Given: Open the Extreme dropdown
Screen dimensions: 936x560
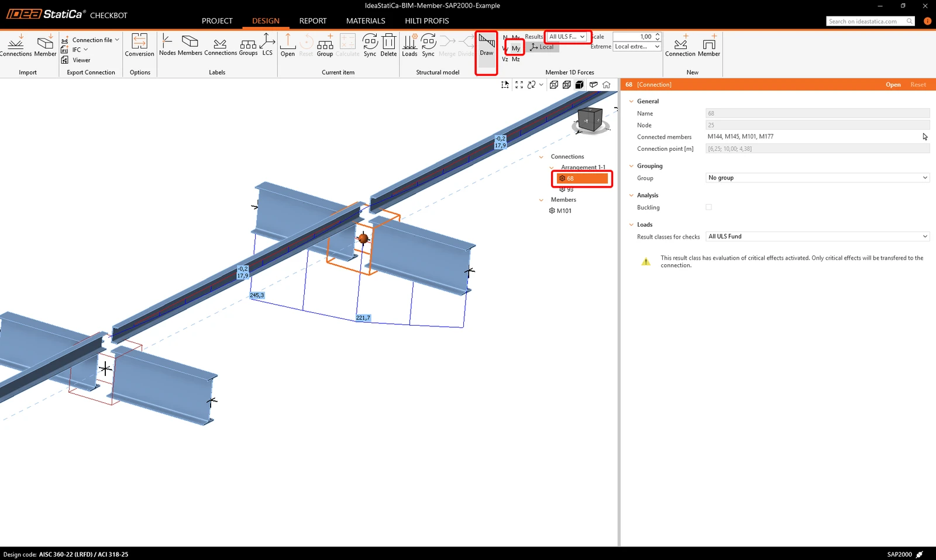Looking at the screenshot, I should [637, 47].
